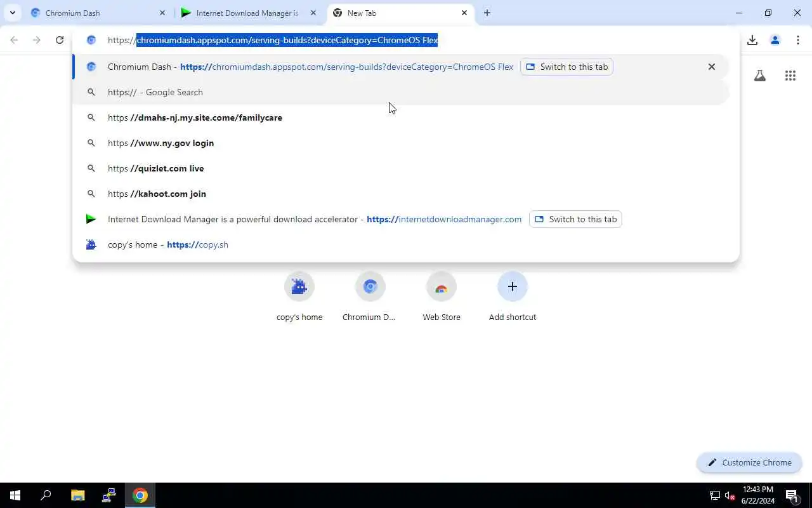Select the Chromium Dash serving-builds suggestion

pos(401,67)
